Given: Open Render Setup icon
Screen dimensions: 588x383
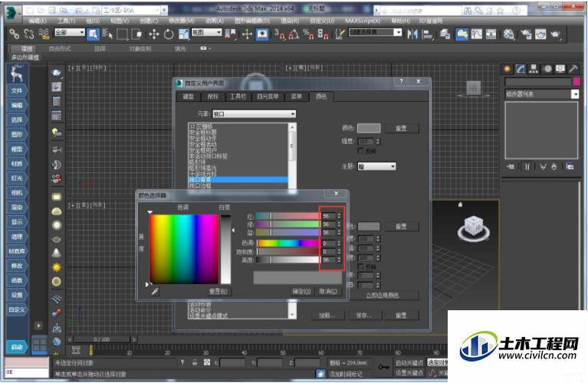Looking at the screenshot, I should 526,34.
